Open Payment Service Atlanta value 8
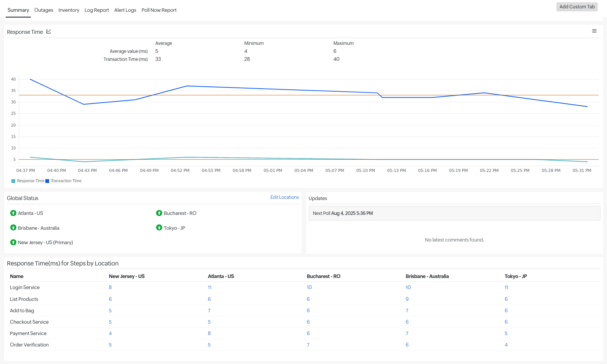The image size is (607, 364). click(x=209, y=333)
